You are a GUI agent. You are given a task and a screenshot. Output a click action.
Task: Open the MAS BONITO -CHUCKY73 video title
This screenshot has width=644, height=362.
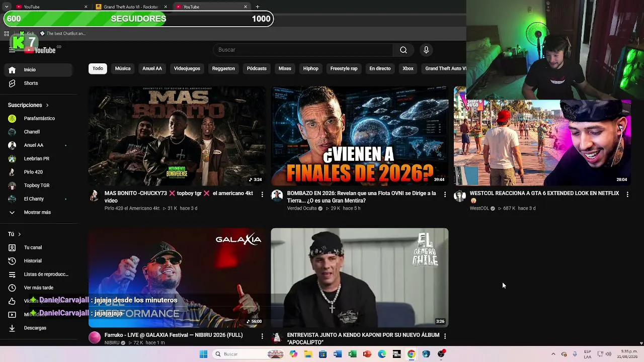(179, 197)
